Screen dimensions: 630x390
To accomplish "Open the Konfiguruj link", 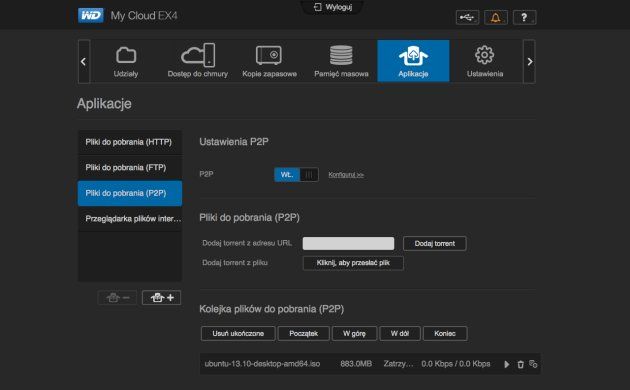I will 346,175.
